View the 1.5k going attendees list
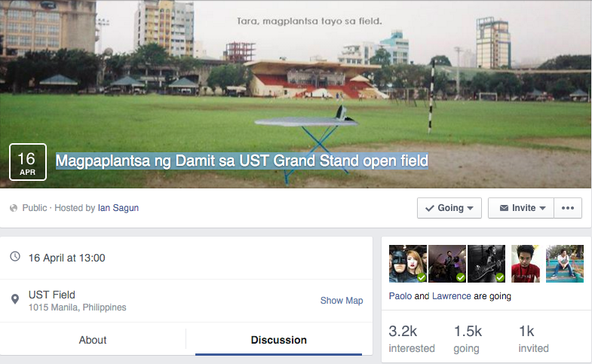This screenshot has width=592, height=364. [x=468, y=338]
